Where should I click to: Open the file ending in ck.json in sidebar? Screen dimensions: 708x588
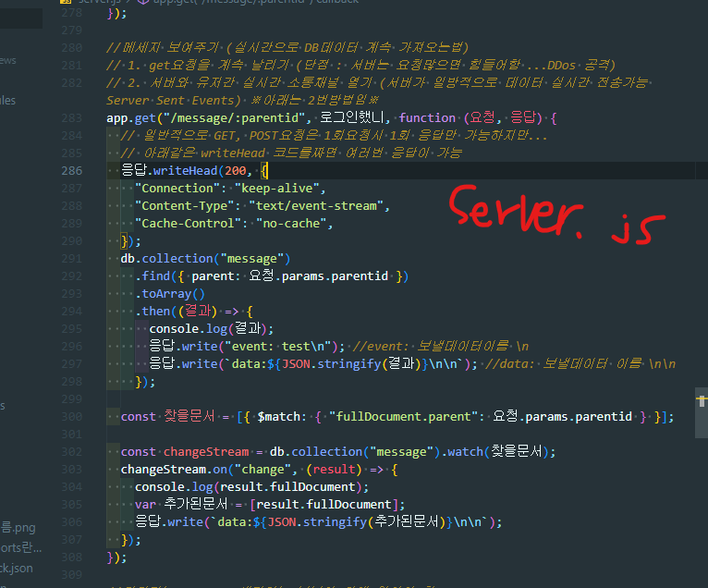[x=17, y=569]
